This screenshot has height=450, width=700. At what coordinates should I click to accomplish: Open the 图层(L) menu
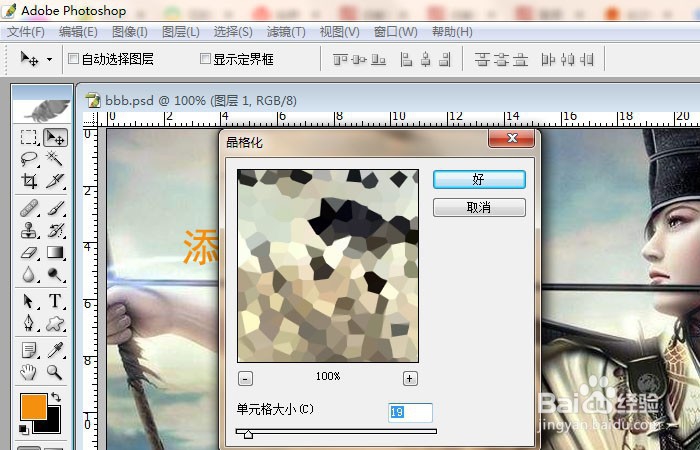point(180,32)
